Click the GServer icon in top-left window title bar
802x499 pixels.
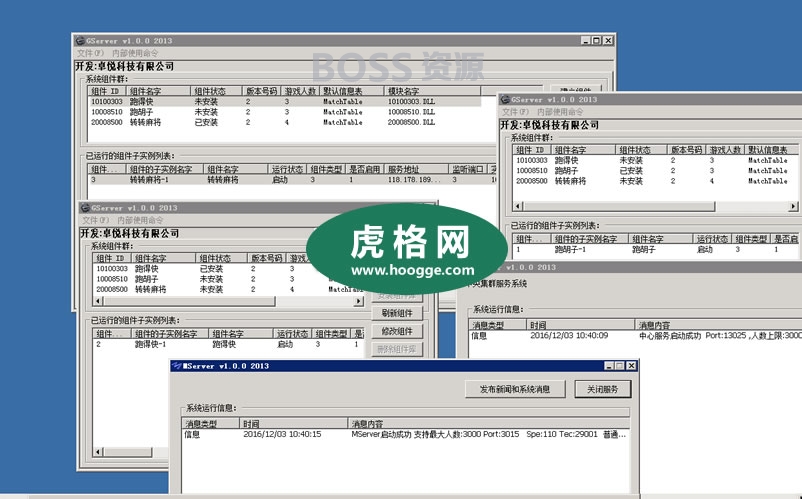80,40
